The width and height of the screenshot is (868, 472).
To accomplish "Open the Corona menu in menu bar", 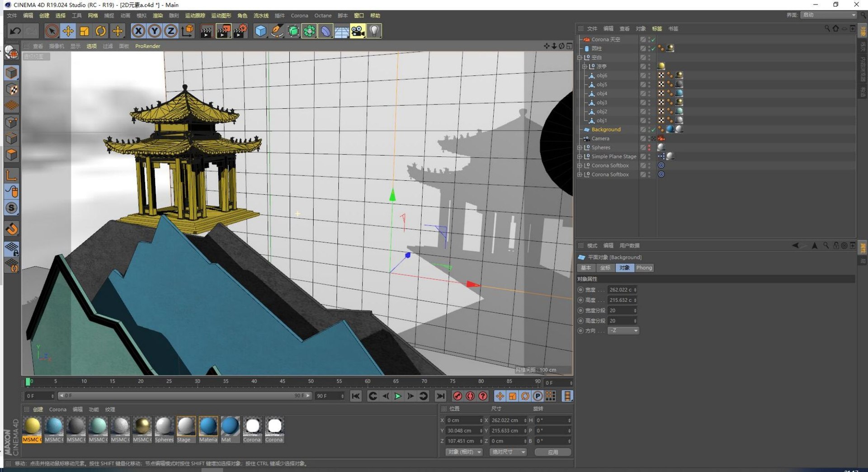I will [x=299, y=15].
